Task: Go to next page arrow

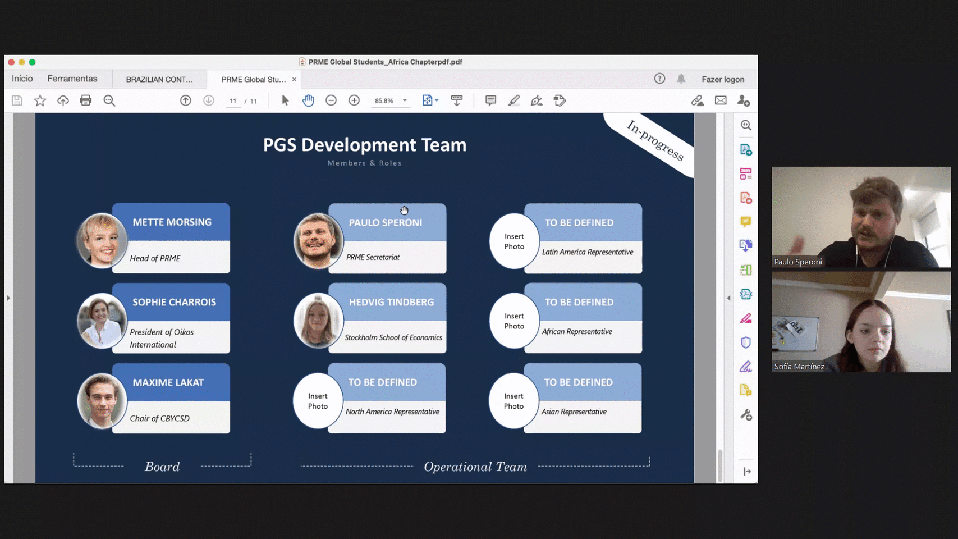Action: click(208, 101)
